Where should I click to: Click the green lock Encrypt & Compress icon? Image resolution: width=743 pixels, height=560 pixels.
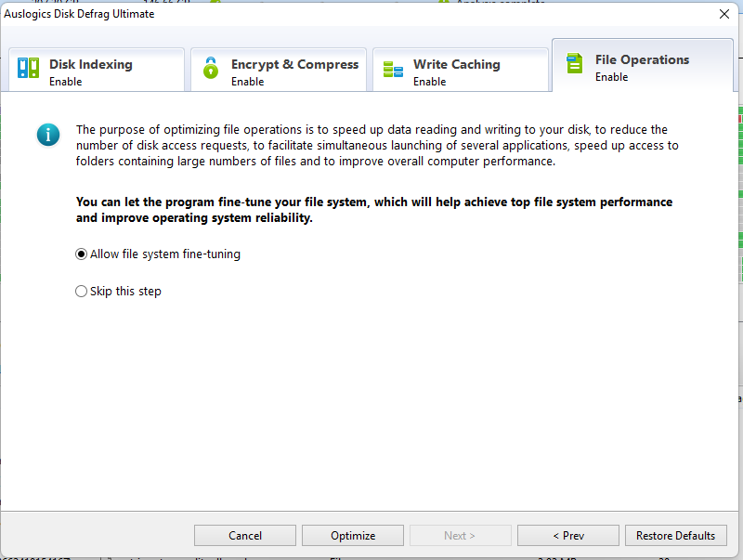[x=211, y=68]
